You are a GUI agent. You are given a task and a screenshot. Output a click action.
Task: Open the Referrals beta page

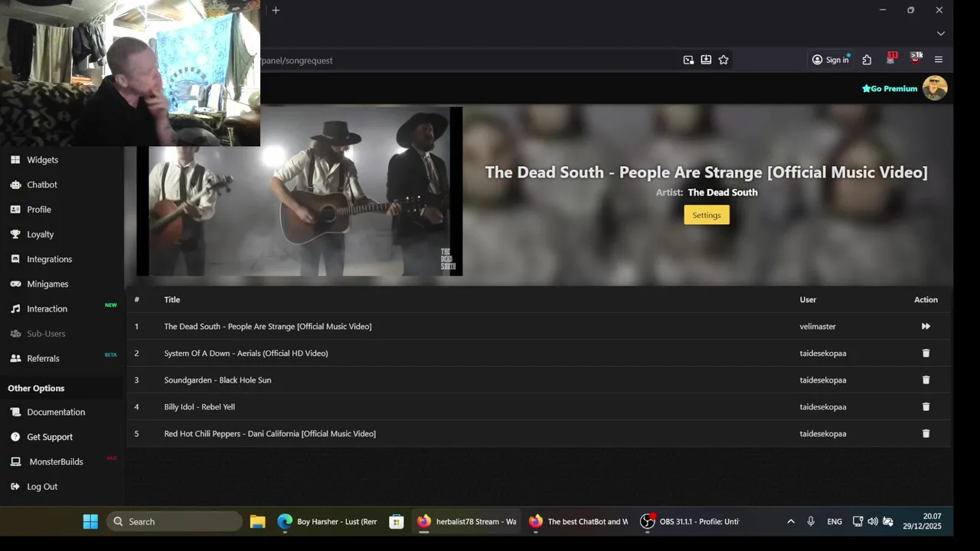(43, 358)
